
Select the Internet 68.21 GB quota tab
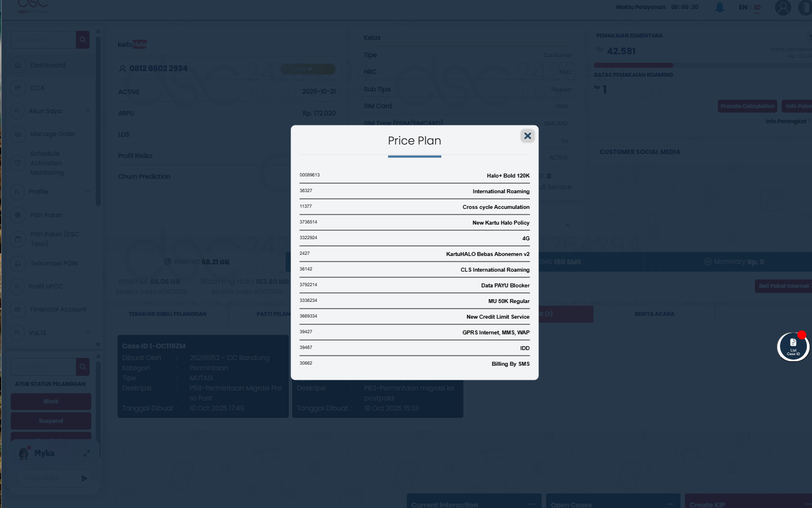click(197, 262)
